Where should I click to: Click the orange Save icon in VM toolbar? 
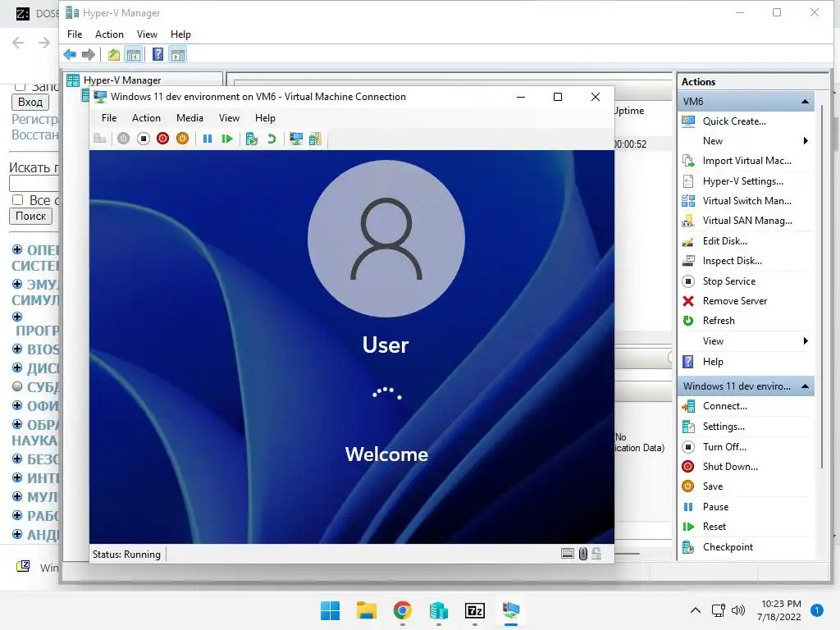182,139
